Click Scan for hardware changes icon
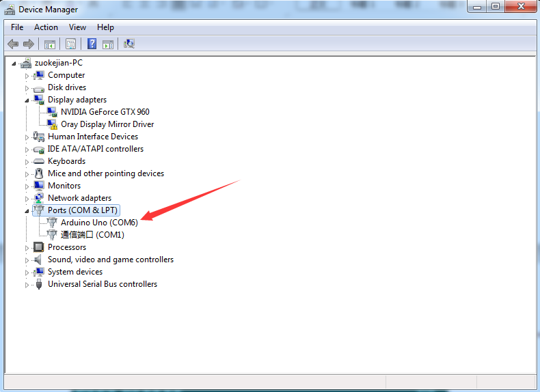Screen dimensions: 540x392 (x=129, y=44)
